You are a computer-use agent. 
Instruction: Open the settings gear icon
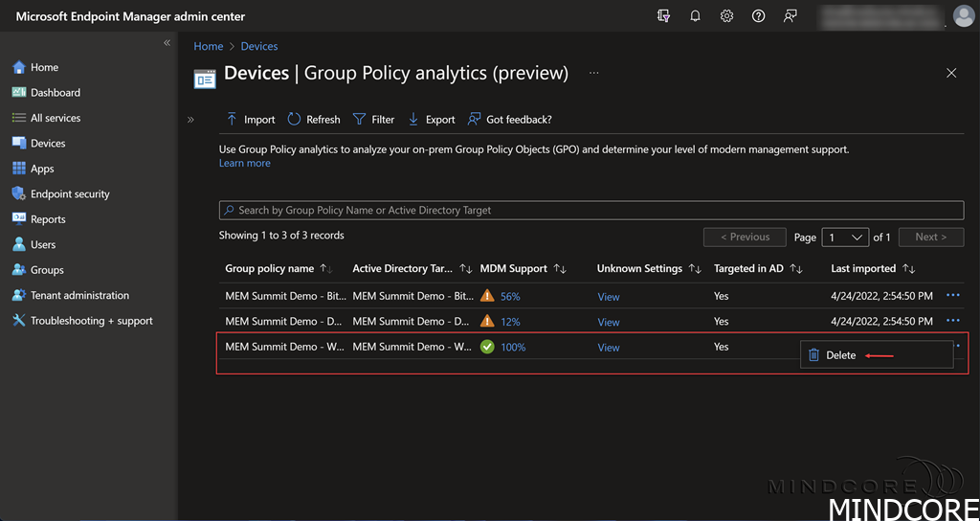[727, 16]
